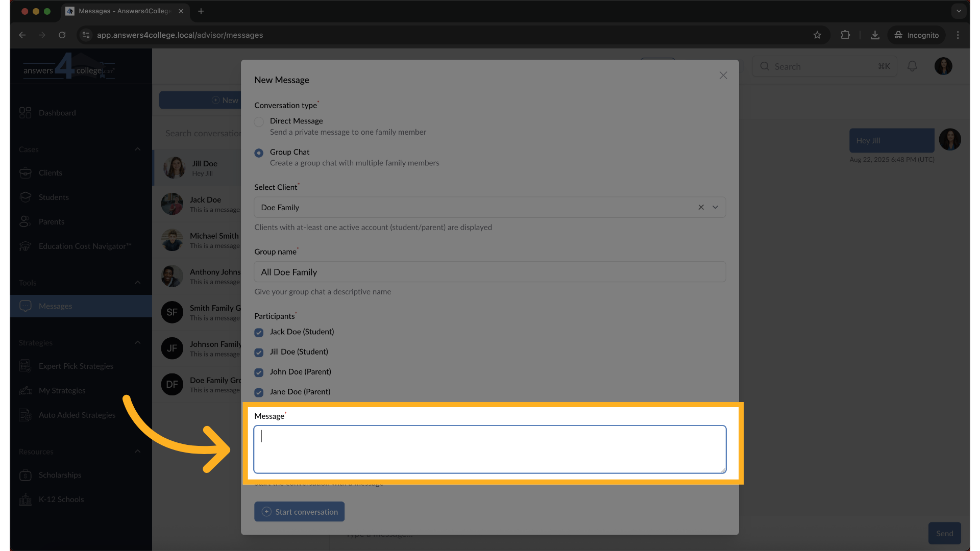Image resolution: width=980 pixels, height=551 pixels.
Task: Click the Scholarships sidebar icon
Action: [x=25, y=475]
